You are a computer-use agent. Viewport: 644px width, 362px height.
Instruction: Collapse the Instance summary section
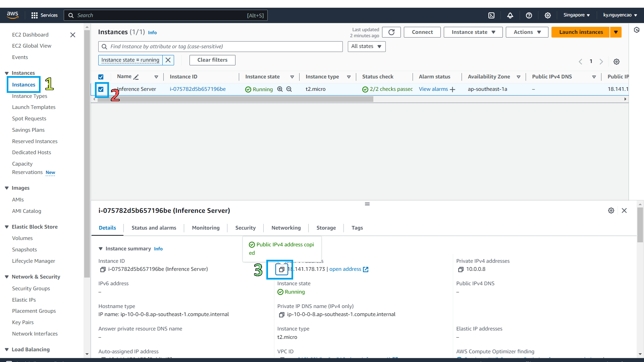point(100,249)
